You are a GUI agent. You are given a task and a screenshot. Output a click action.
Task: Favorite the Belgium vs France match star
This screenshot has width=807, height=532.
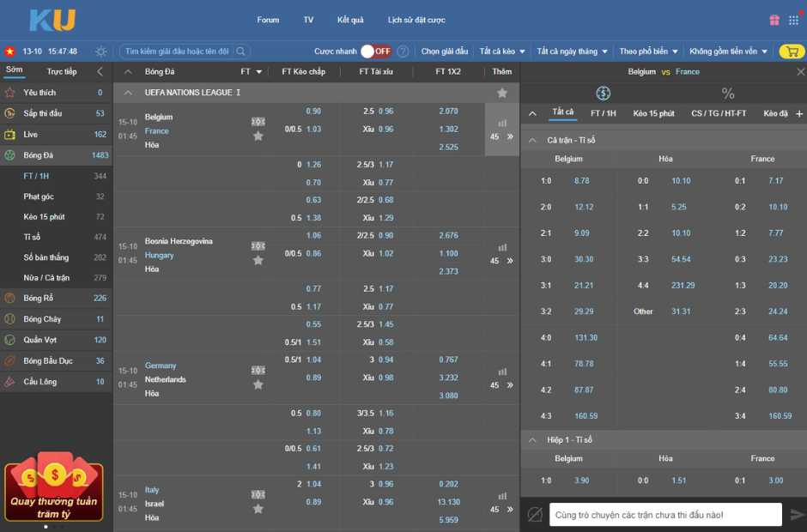pos(258,136)
